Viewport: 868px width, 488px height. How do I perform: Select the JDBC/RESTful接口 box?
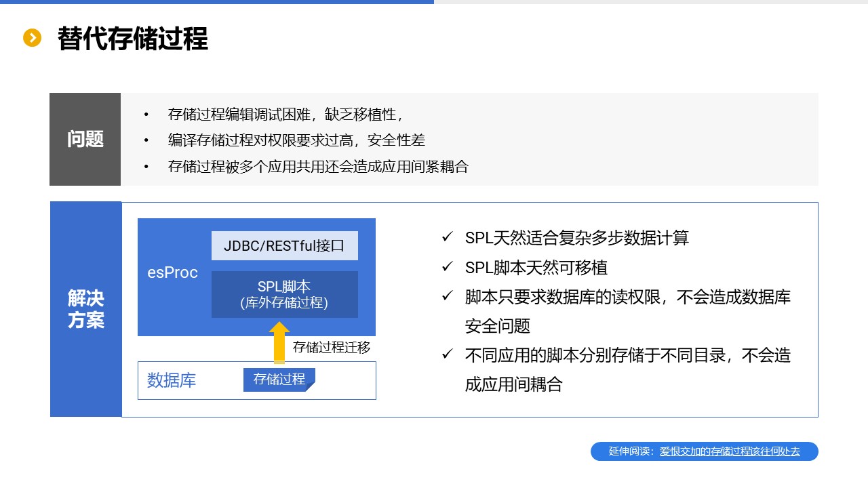(284, 246)
